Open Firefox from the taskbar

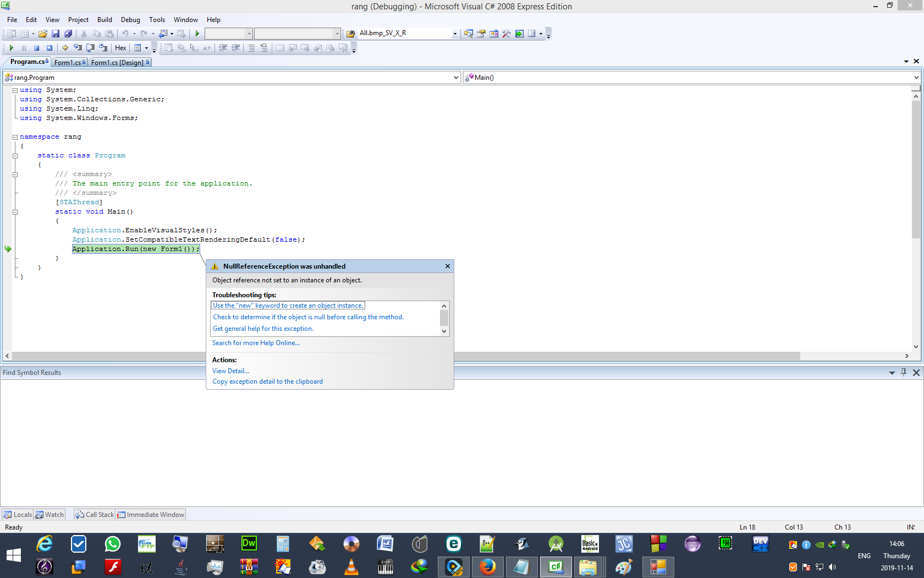[x=488, y=567]
